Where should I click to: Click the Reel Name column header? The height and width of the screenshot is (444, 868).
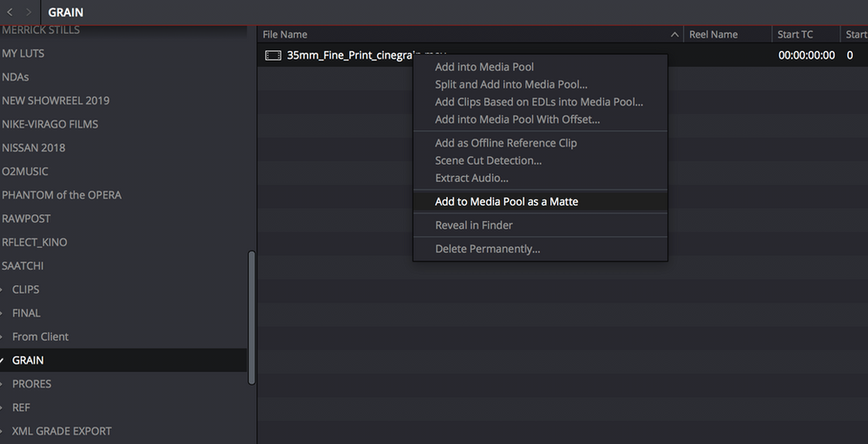click(713, 35)
